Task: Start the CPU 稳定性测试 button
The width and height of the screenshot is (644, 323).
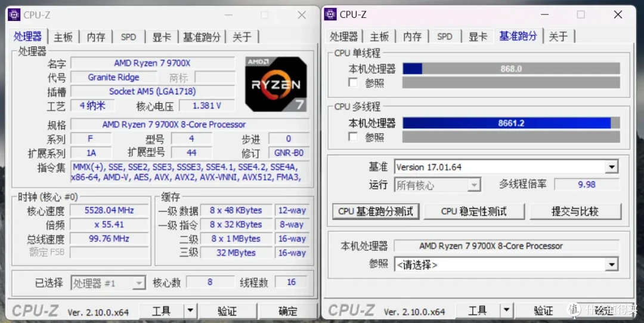Action: [x=474, y=211]
